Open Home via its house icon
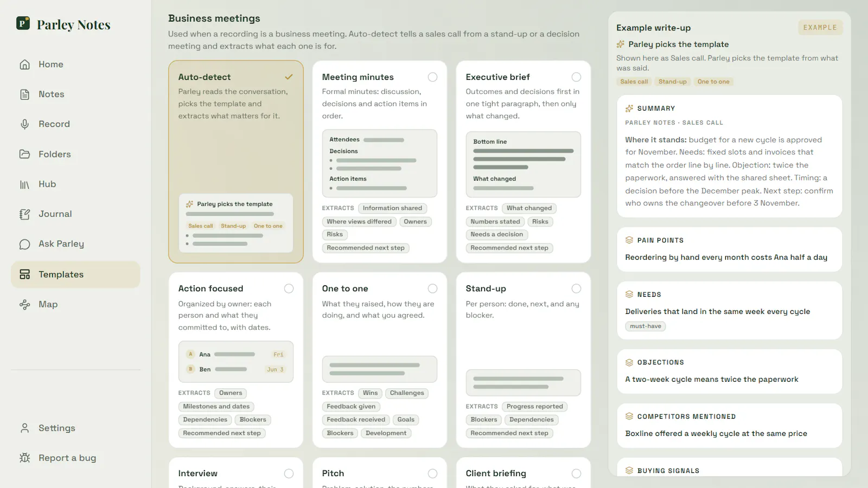 coord(25,65)
